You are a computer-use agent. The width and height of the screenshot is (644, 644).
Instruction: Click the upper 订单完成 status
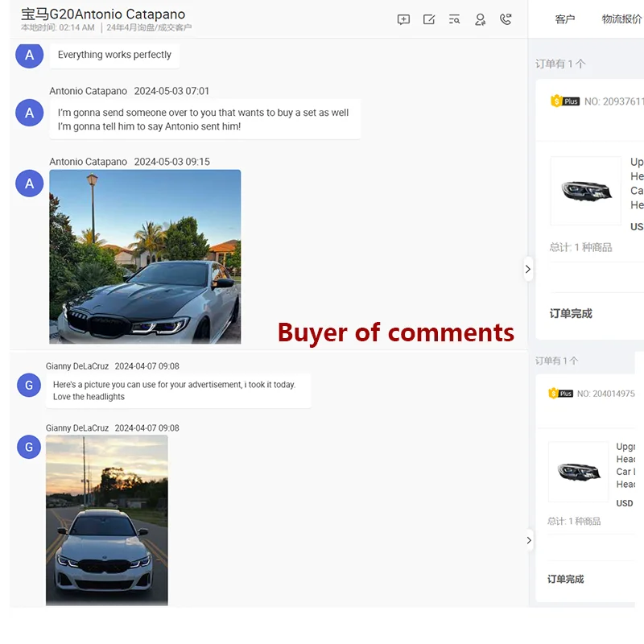coord(571,314)
